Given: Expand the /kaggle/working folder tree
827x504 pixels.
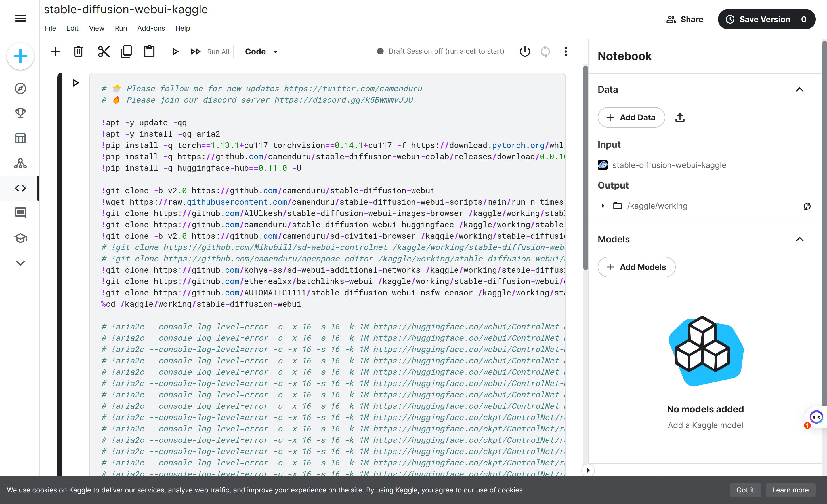Looking at the screenshot, I should click(603, 206).
